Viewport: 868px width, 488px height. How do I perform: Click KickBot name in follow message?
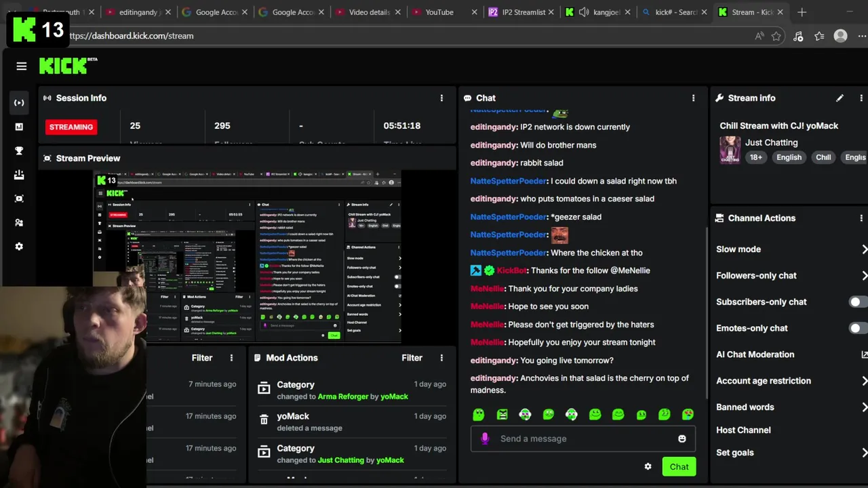pos(512,270)
